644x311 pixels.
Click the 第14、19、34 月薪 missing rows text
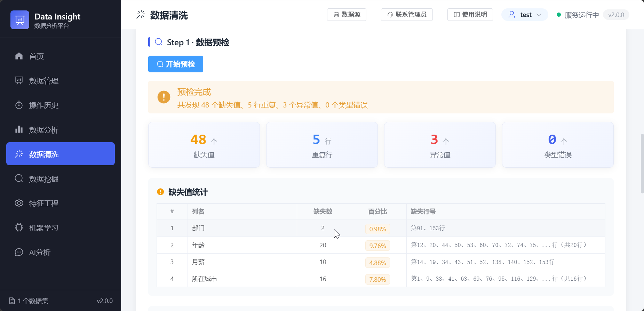click(x=483, y=262)
